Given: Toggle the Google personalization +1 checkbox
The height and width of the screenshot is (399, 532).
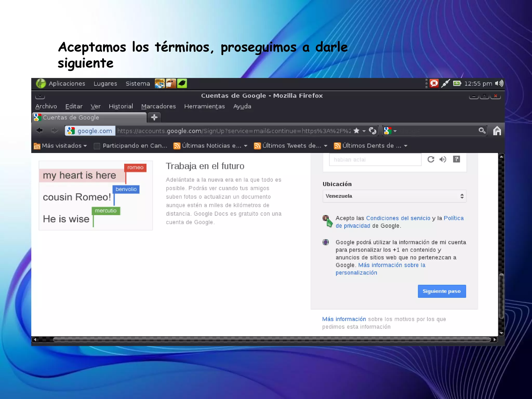Looking at the screenshot, I should pos(325,242).
